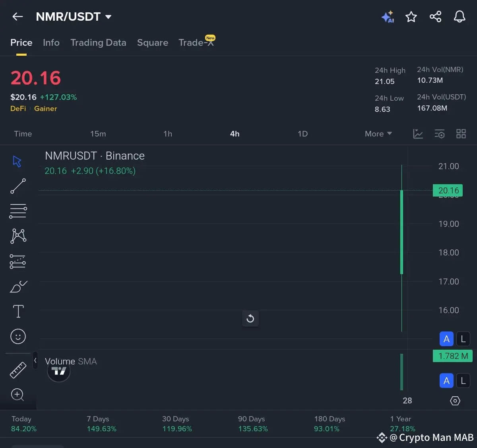This screenshot has width=477, height=448.
Task: Toggle auto scale A on volume pane
Action: 446,381
